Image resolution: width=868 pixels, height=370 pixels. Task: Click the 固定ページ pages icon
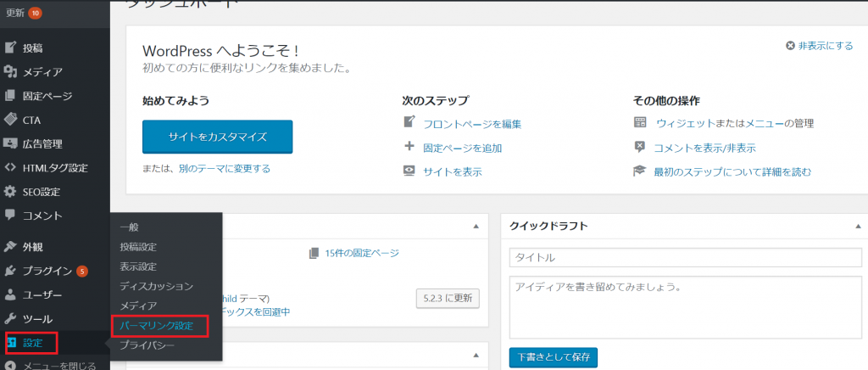10,96
